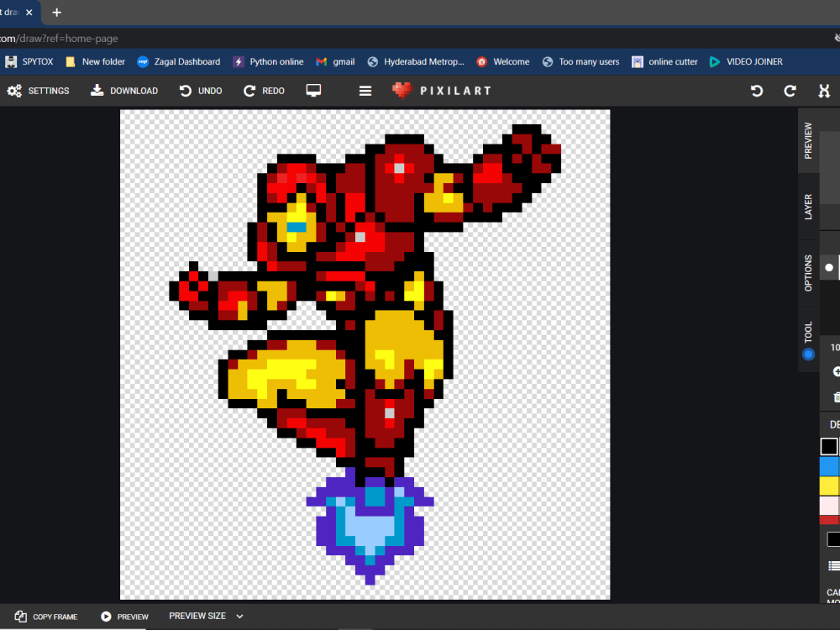Image resolution: width=840 pixels, height=630 pixels.
Task: Rotate canvas counter-clockwise icon
Action: click(x=757, y=91)
